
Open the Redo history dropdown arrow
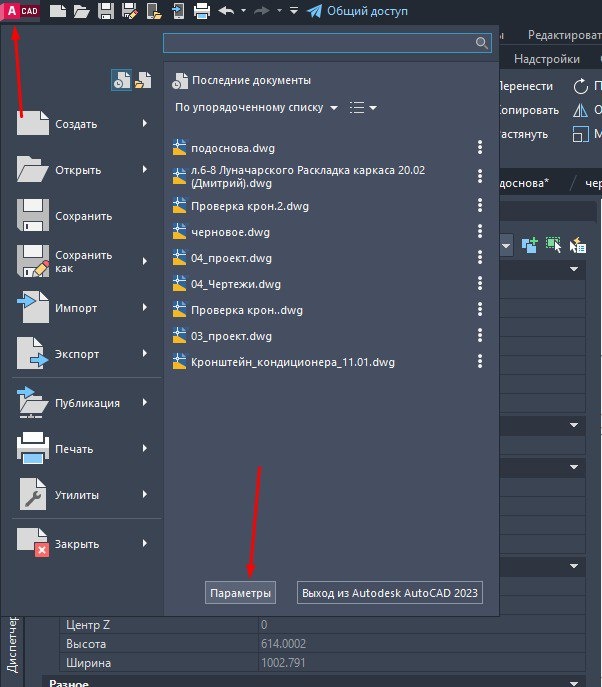point(279,11)
